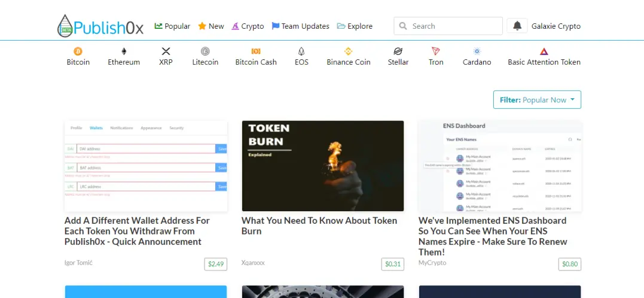Click the $0.80 tip amount badge
Image resolution: width=644 pixels, height=298 pixels.
[x=570, y=264]
